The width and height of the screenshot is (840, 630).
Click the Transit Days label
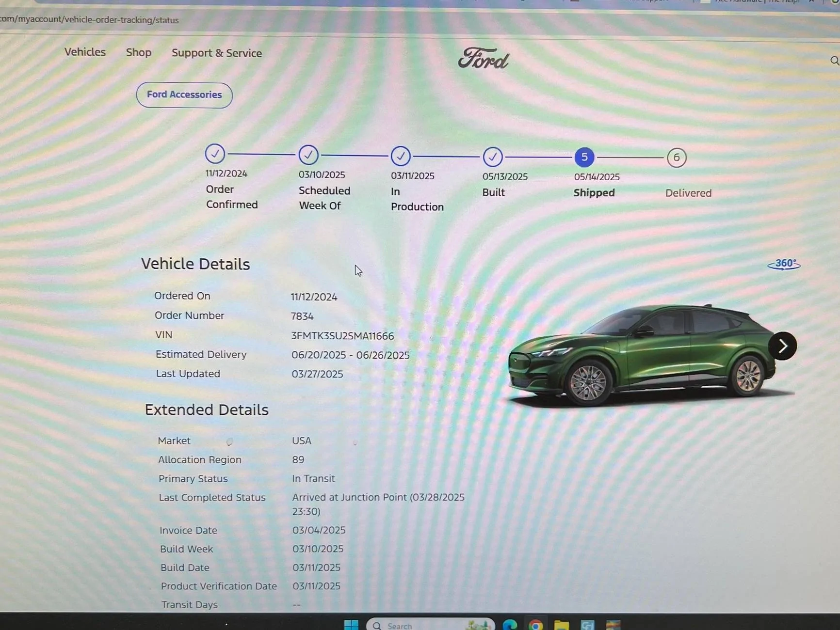[190, 605]
